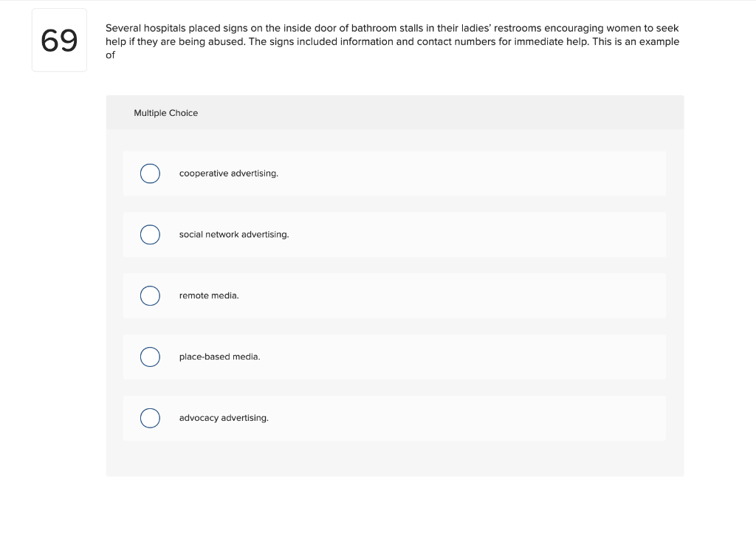Choose the advocacy advertising option row
This screenshot has width=756, height=553.
coord(394,418)
